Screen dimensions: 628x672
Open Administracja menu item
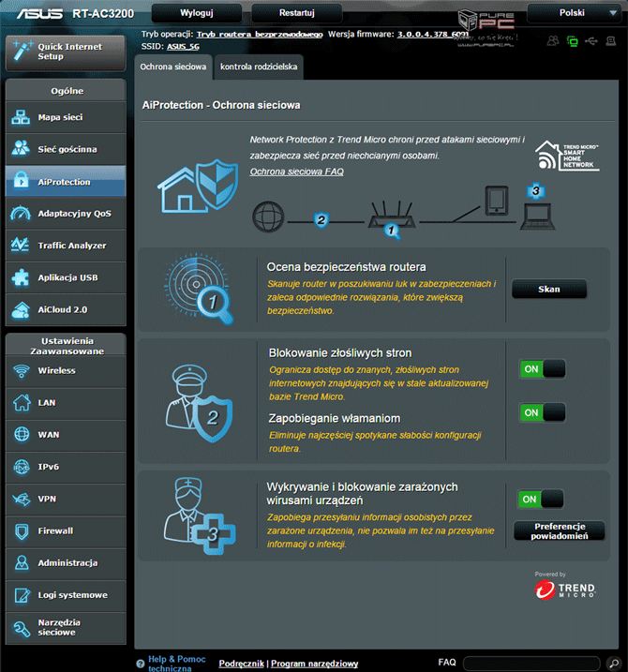[66, 562]
